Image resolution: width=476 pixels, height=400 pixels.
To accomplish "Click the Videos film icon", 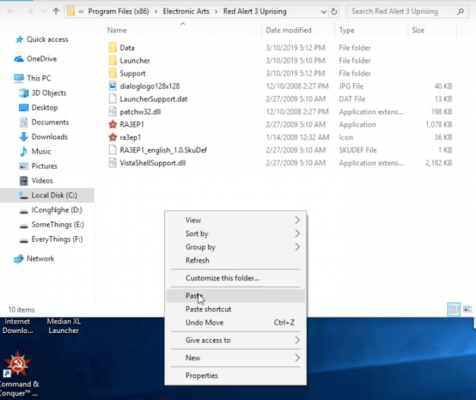I will pyautogui.click(x=24, y=181).
